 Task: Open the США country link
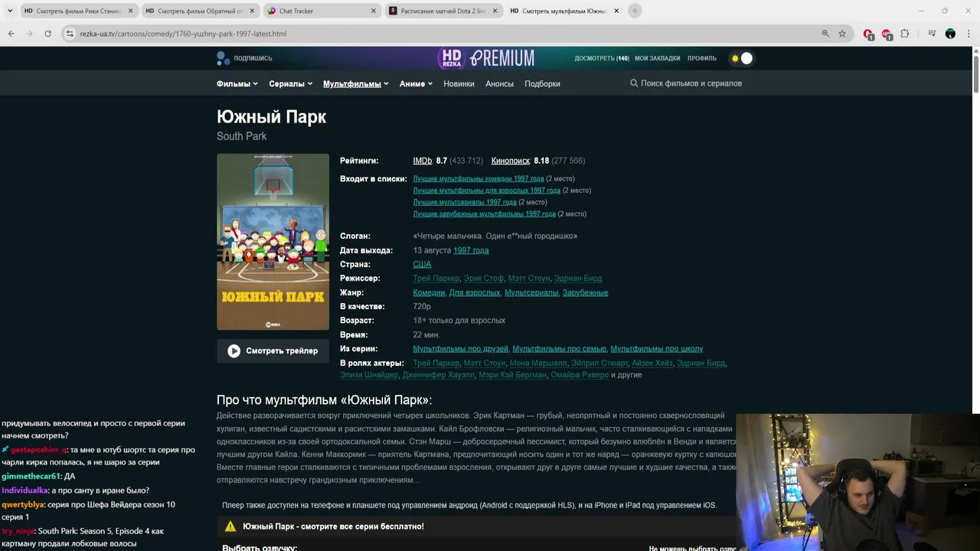pos(422,264)
